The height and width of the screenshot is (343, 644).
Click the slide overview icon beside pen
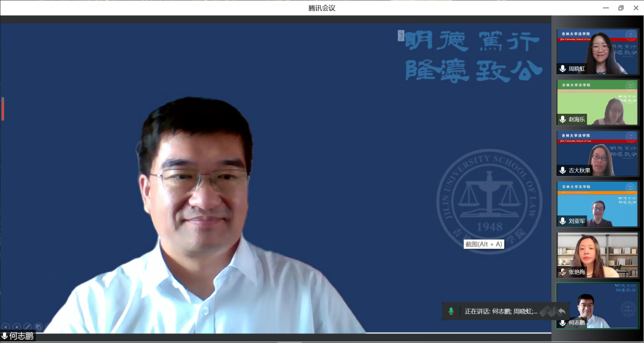[38, 327]
